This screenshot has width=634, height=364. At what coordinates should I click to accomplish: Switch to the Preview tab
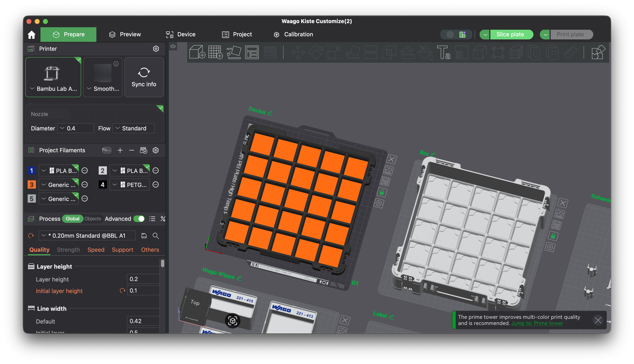tap(125, 34)
